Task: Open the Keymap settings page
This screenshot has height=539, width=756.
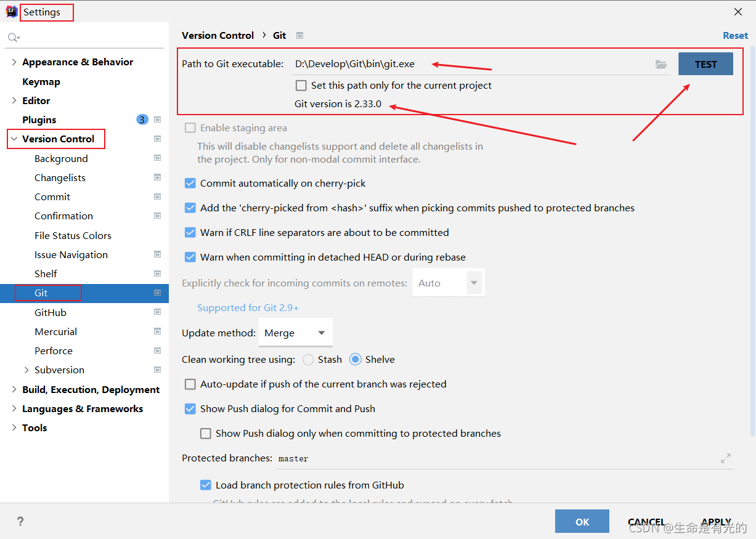Action: point(41,81)
